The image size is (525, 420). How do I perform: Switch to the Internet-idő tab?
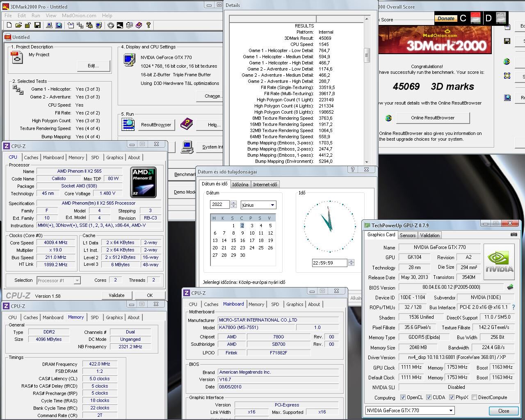(265, 185)
